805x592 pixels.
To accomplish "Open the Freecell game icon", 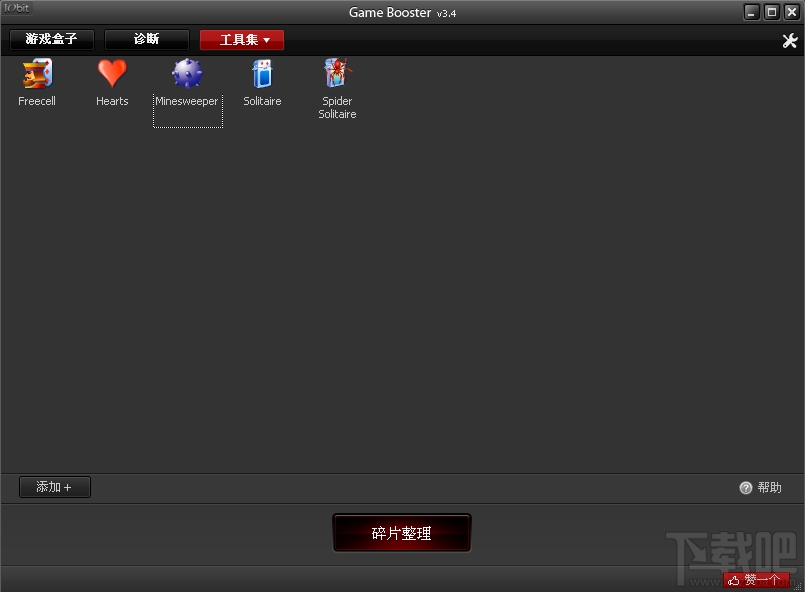I will pos(37,73).
